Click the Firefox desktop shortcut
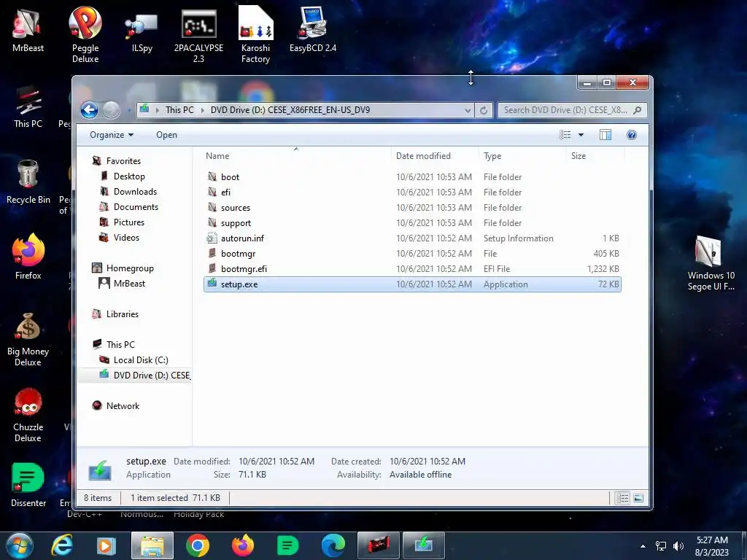747x560 pixels. click(28, 257)
